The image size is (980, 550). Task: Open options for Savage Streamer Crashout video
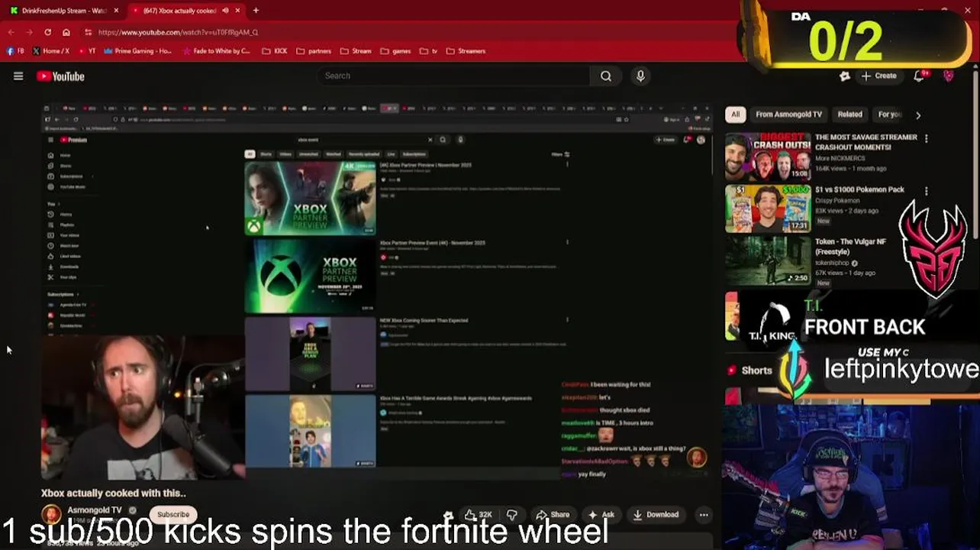coord(926,138)
